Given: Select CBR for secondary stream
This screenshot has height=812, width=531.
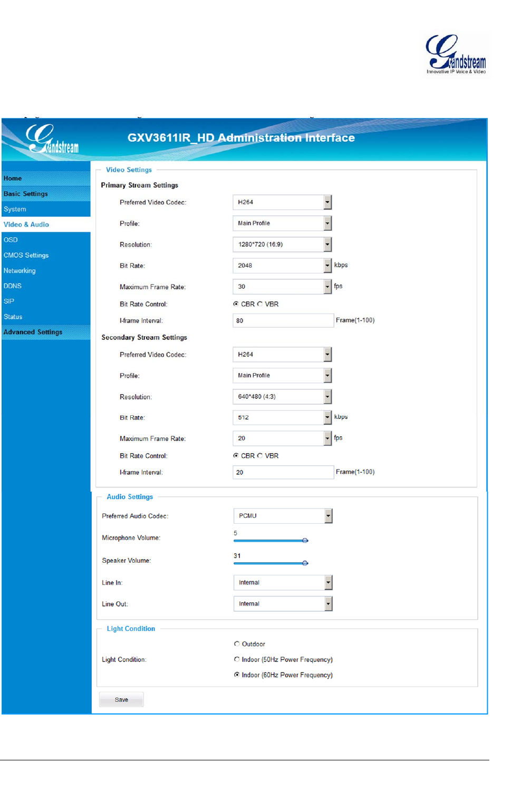Looking at the screenshot, I should click(x=236, y=455).
